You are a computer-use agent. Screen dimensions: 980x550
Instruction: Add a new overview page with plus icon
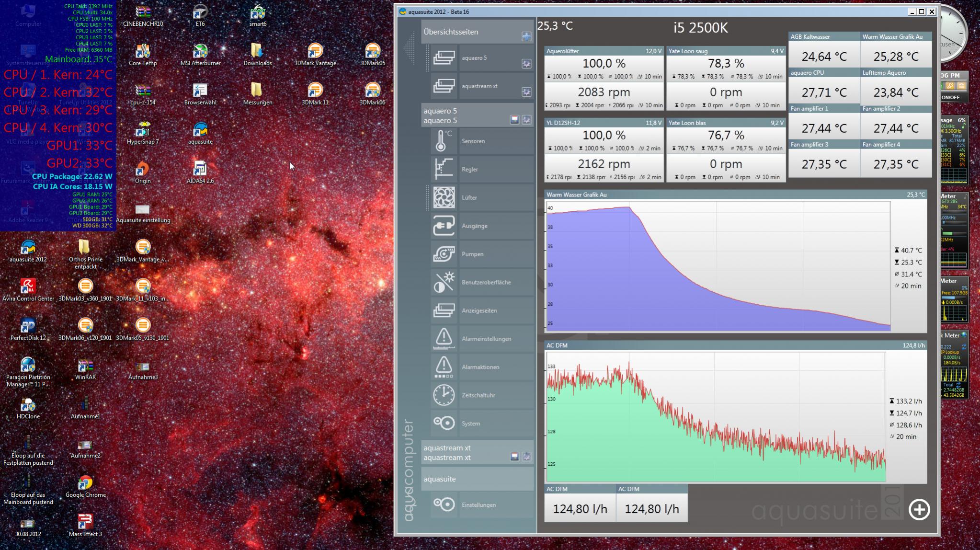pos(526,36)
